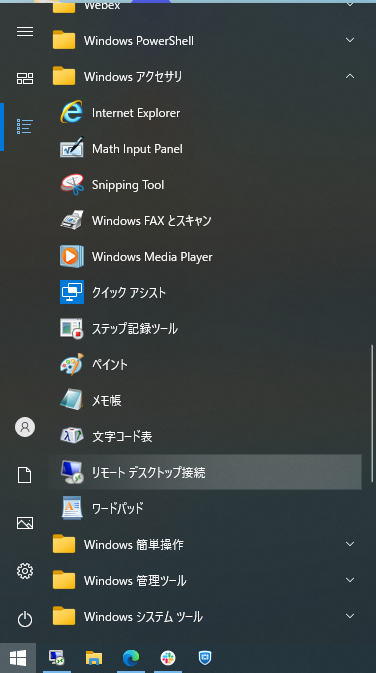Collapse the Windows アクセサリ folder chevron
Screen dimensions: 376x673
(x=350, y=76)
